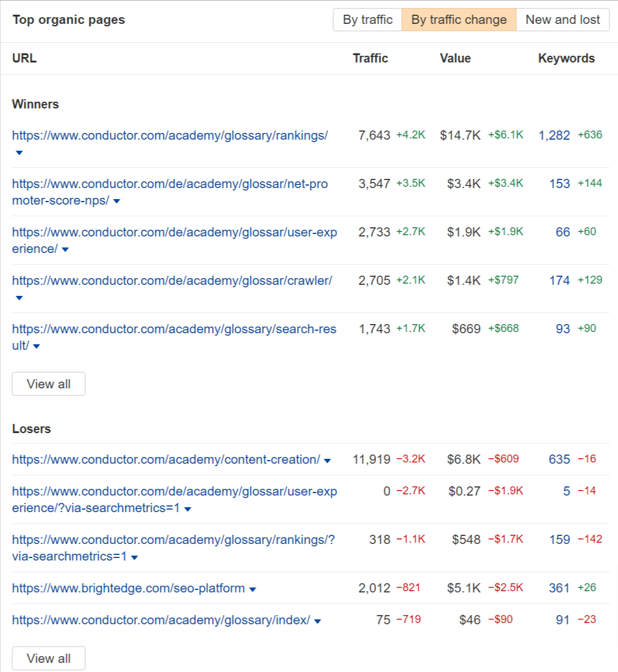The height and width of the screenshot is (672, 618).
Task: Expand the content-creation URL dropdown under Losers
Action: [328, 459]
